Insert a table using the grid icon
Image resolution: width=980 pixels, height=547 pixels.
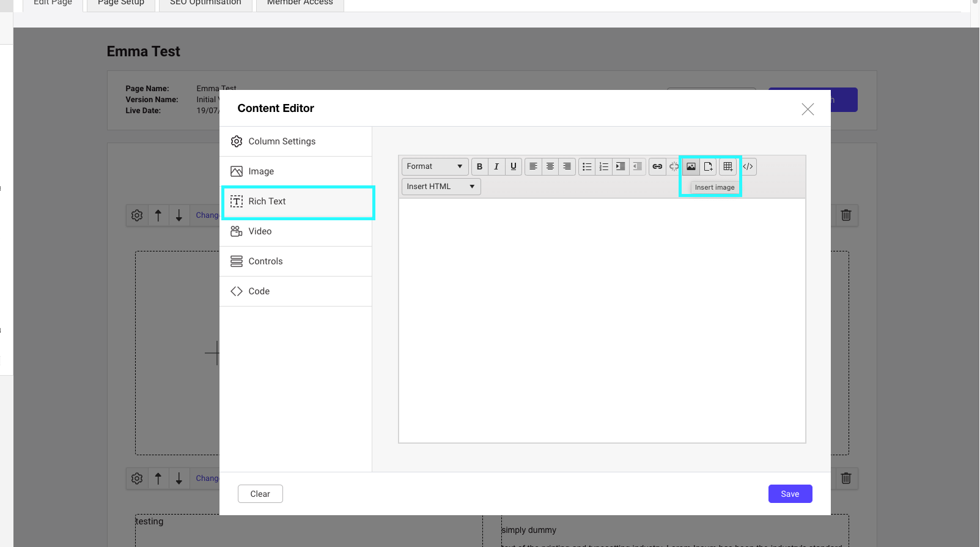coord(728,166)
